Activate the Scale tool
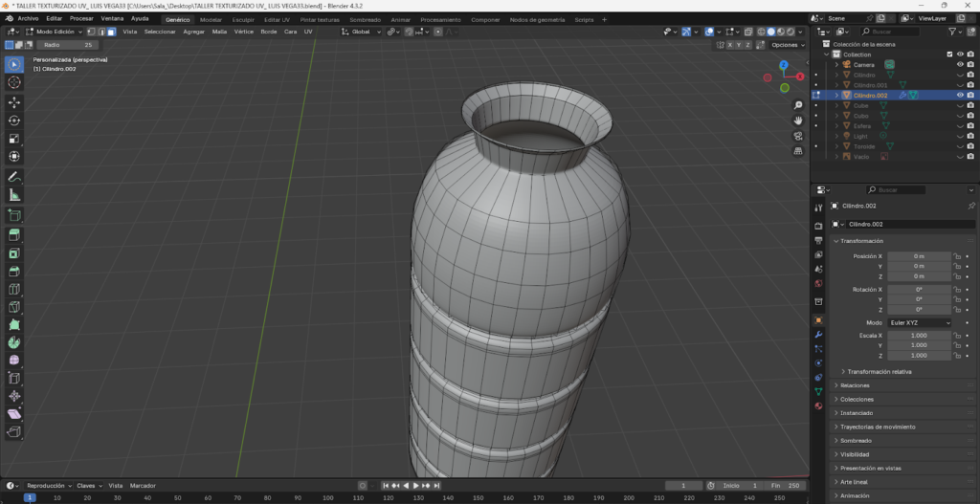This screenshot has width=980, height=504. pos(14,139)
